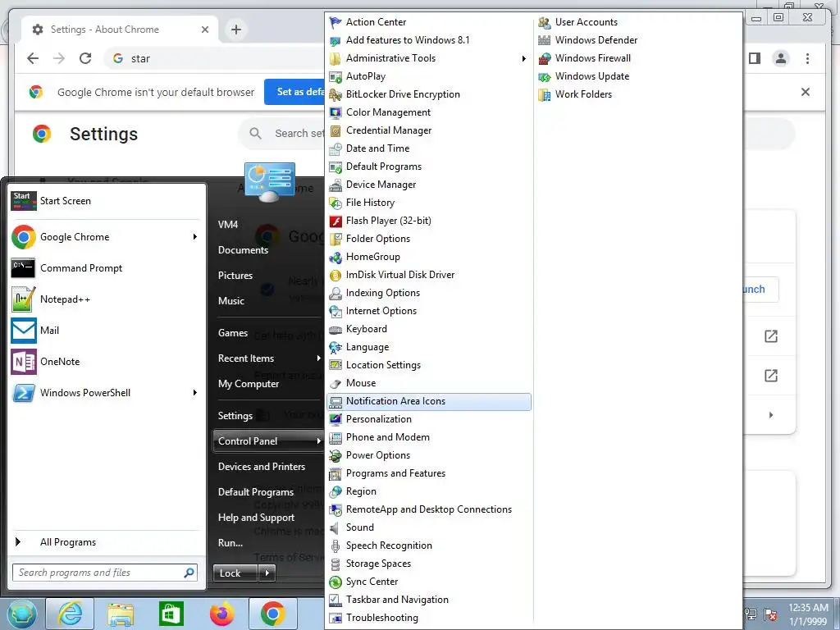Screen dimensions: 840x630
Task: Expand Administrative Tools submenu arrow
Action: tap(524, 58)
